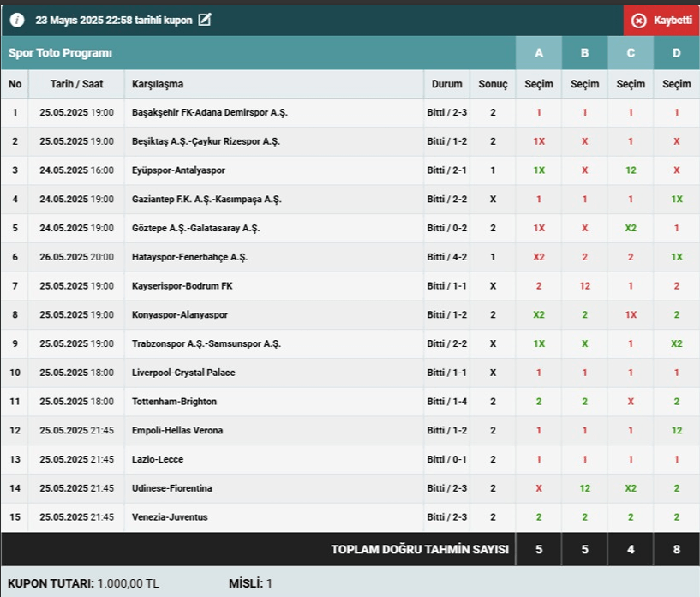700x597 pixels.
Task: Select the Venezia-Juventus match
Action: [x=170, y=516]
